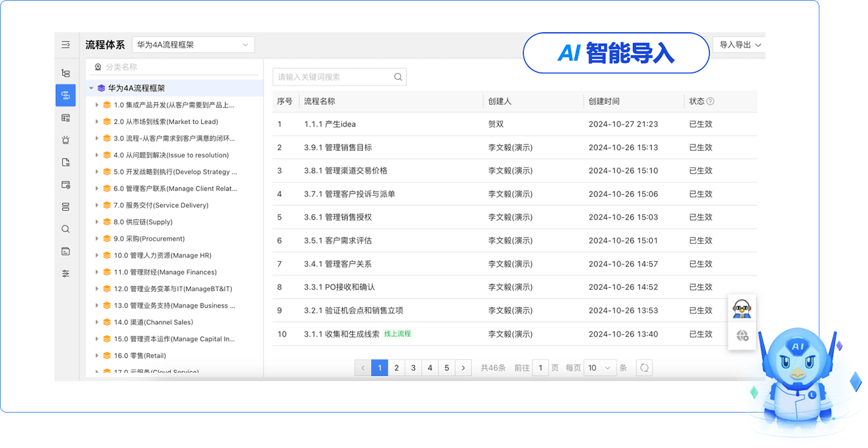Viewport: 868px width, 448px height.
Task: Select 7.0 服务交付 in the tree
Action: [161, 205]
